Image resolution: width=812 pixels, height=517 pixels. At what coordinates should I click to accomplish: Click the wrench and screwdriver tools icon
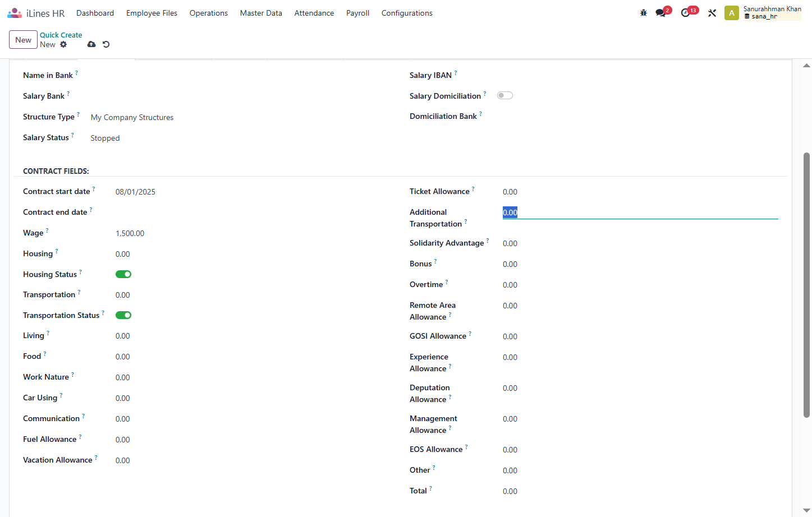pos(712,13)
